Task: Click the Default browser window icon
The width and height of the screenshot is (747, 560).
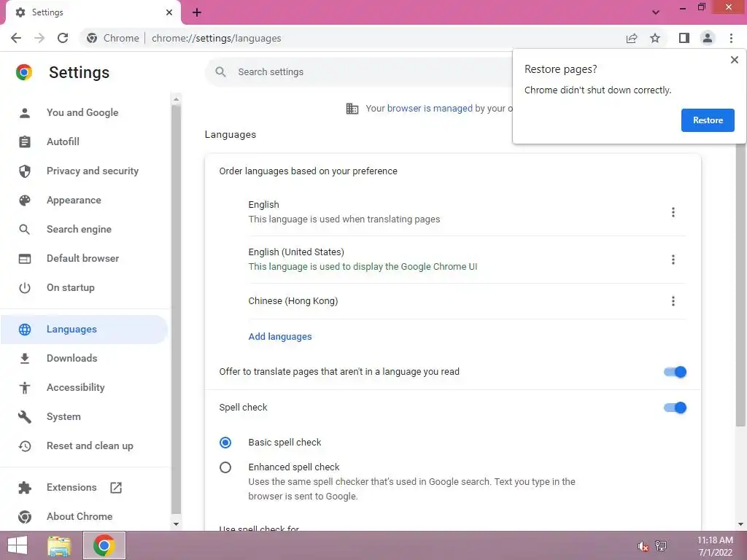Action: [x=25, y=259]
